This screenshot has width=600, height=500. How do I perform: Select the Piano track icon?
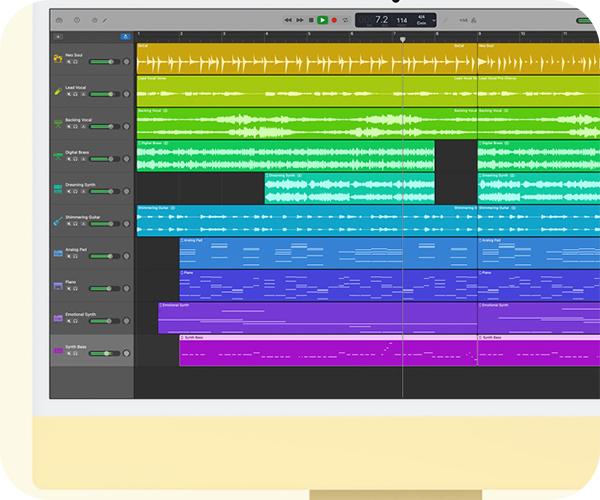click(58, 286)
